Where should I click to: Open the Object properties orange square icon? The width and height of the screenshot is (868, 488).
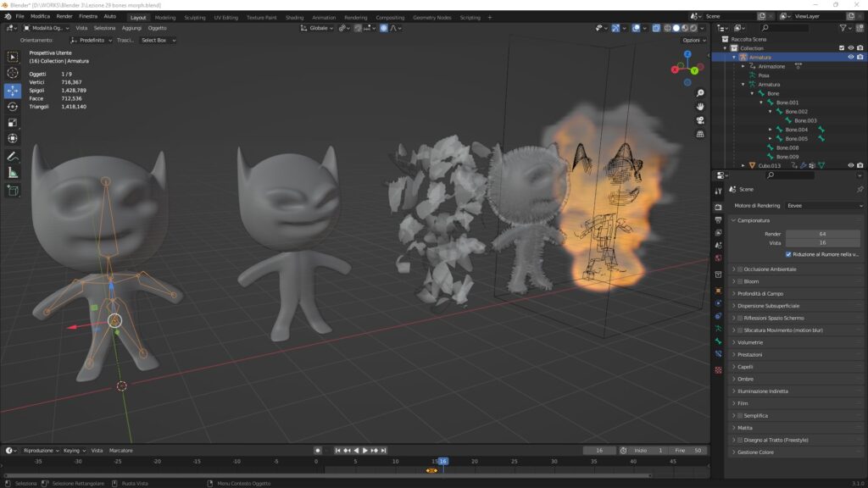click(x=718, y=291)
